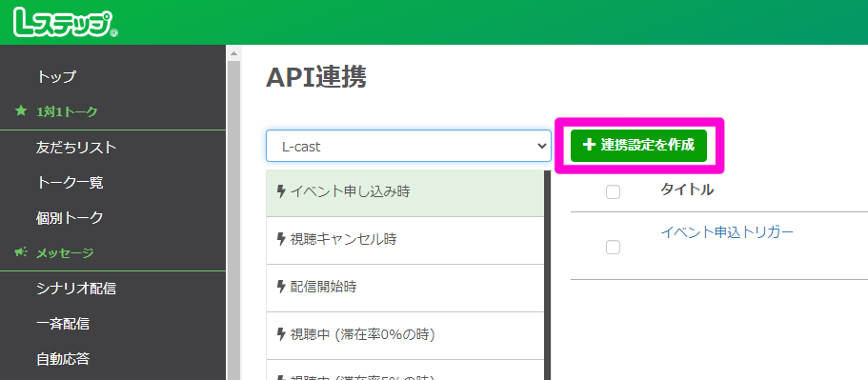Click the 連携設定を作成 button

pyautogui.click(x=638, y=146)
